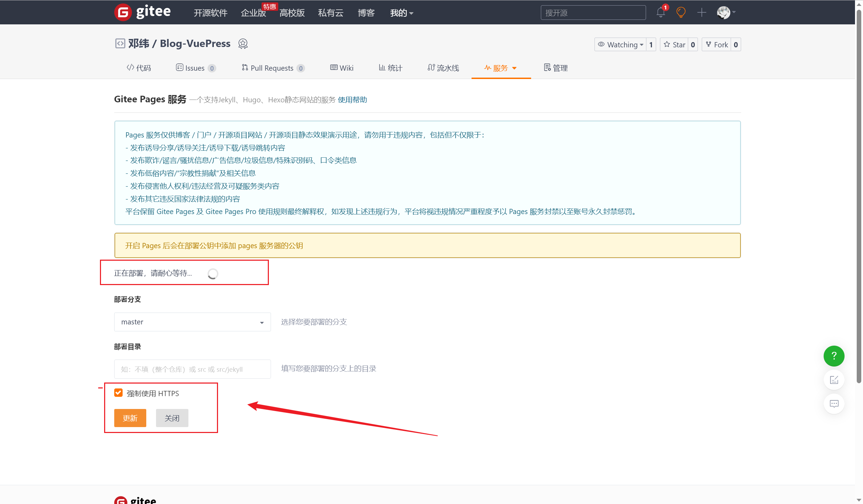This screenshot has height=504, width=863.
Task: Open the 代码 tab
Action: pyautogui.click(x=139, y=68)
